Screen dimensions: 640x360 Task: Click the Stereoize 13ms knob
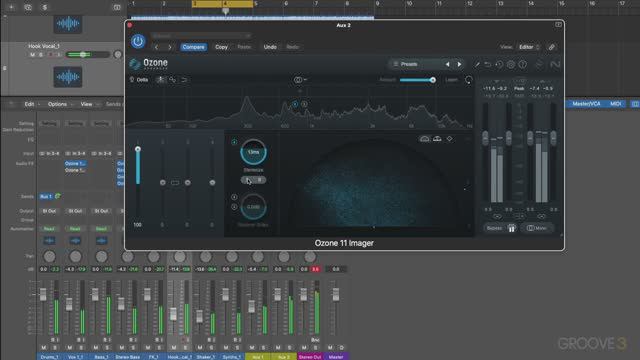[253, 152]
